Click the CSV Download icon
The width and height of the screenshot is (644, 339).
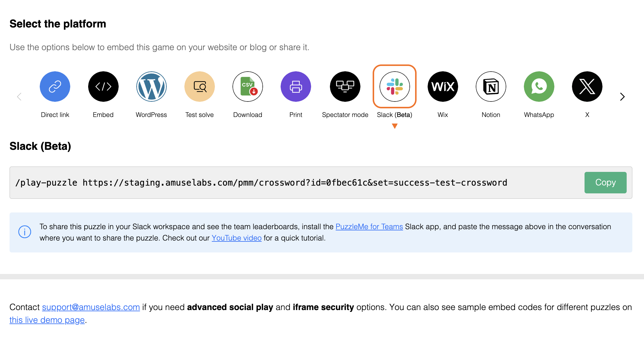(248, 87)
